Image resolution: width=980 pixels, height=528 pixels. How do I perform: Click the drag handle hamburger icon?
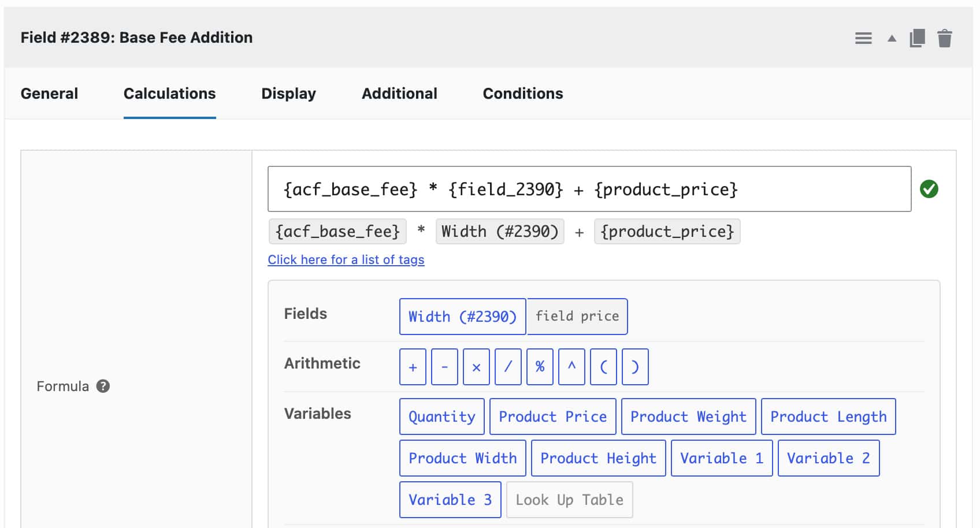(x=863, y=38)
